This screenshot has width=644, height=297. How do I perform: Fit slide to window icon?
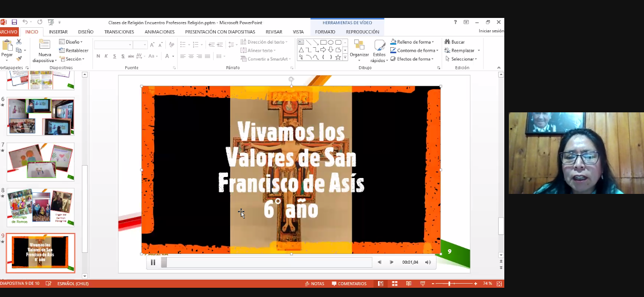click(499, 284)
